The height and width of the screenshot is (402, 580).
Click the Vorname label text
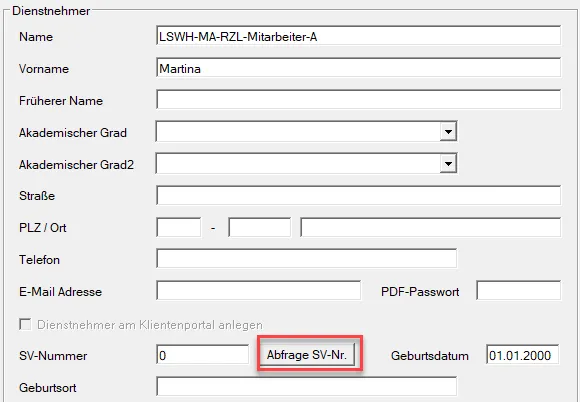44,69
